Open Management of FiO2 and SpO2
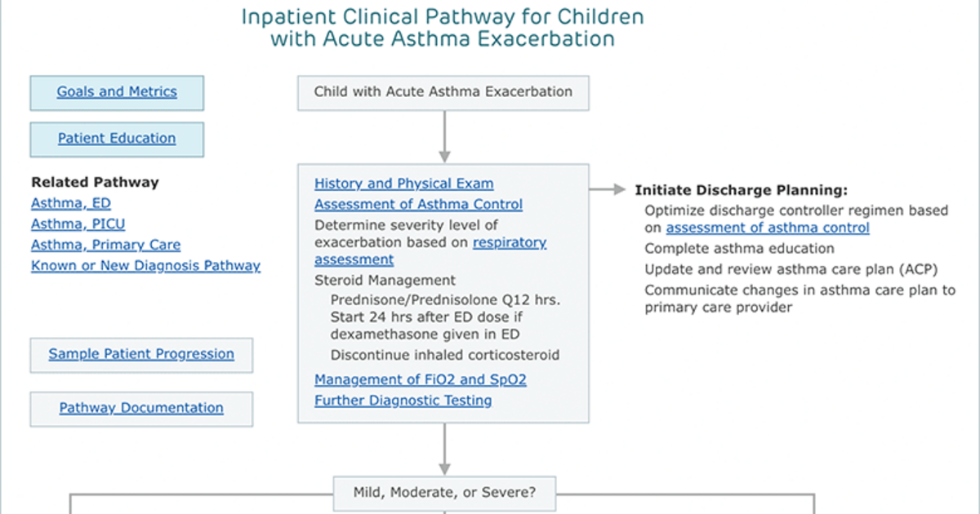 [x=421, y=379]
